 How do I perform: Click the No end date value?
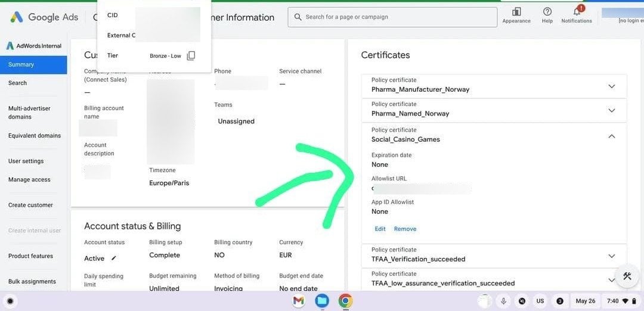pos(299,288)
